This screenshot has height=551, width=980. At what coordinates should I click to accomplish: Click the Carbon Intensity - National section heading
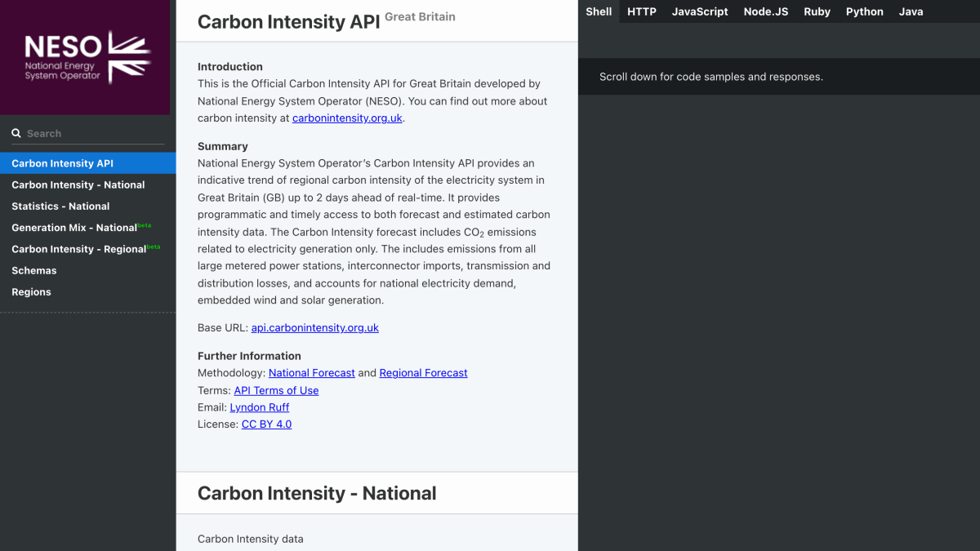317,493
